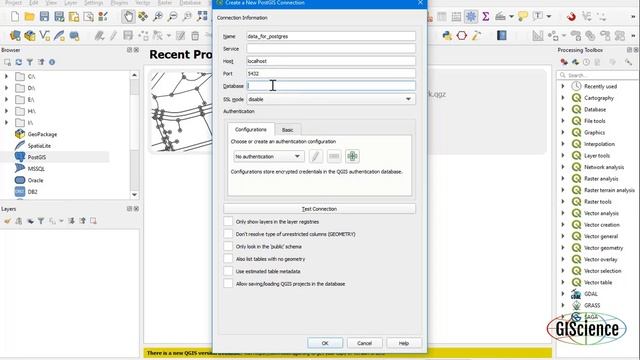Select the Pan Map hand tool
The height and width of the screenshot is (360, 640).
128,17
